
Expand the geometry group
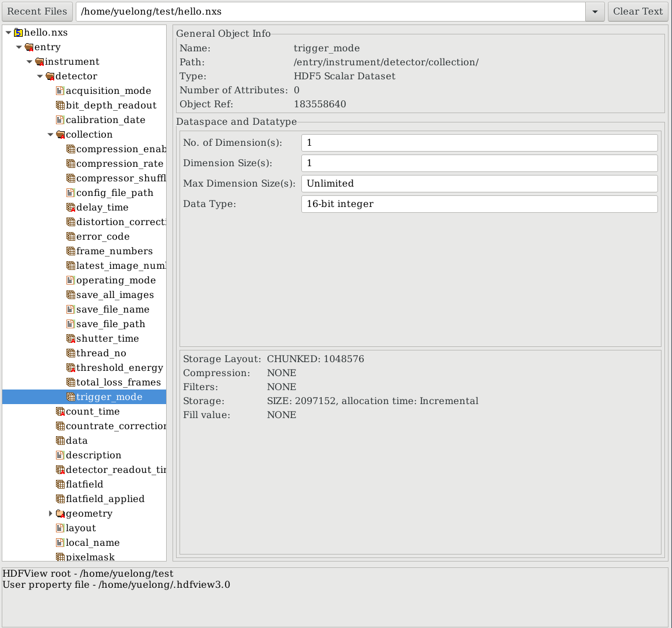click(50, 514)
